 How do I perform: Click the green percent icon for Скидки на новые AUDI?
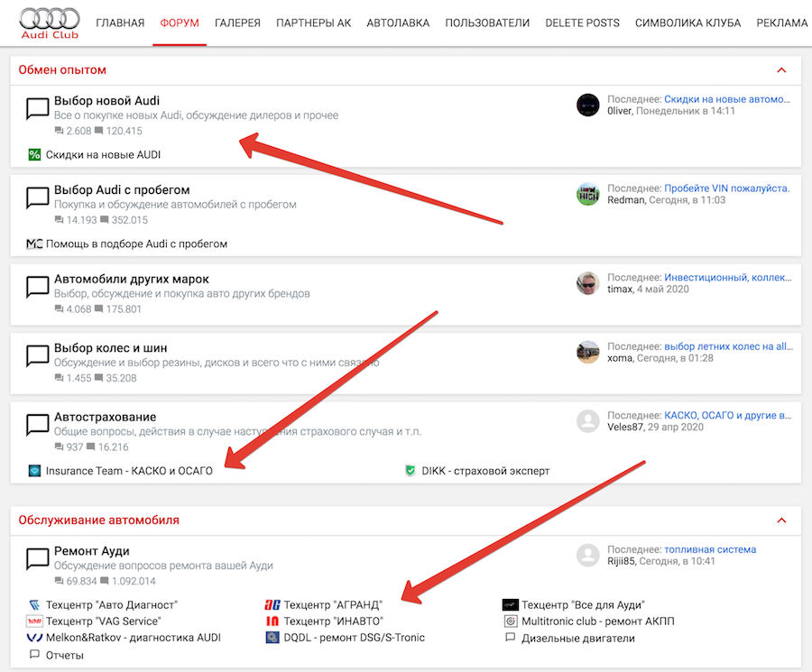click(x=34, y=155)
